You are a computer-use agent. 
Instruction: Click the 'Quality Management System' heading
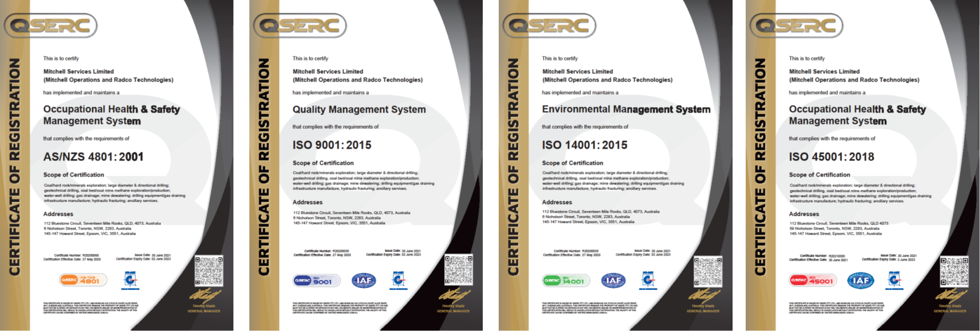tap(359, 110)
